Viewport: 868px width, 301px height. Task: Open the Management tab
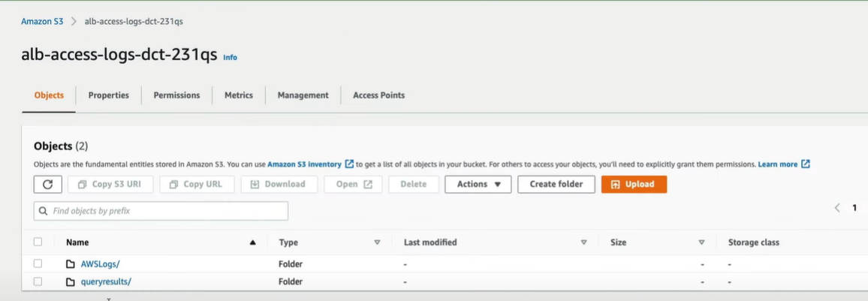point(303,95)
